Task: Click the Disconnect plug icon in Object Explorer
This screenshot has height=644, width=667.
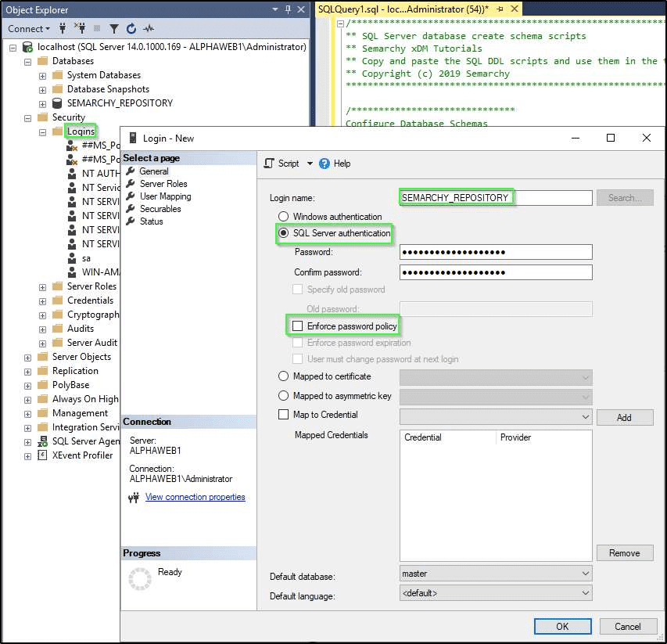Action: (80, 28)
